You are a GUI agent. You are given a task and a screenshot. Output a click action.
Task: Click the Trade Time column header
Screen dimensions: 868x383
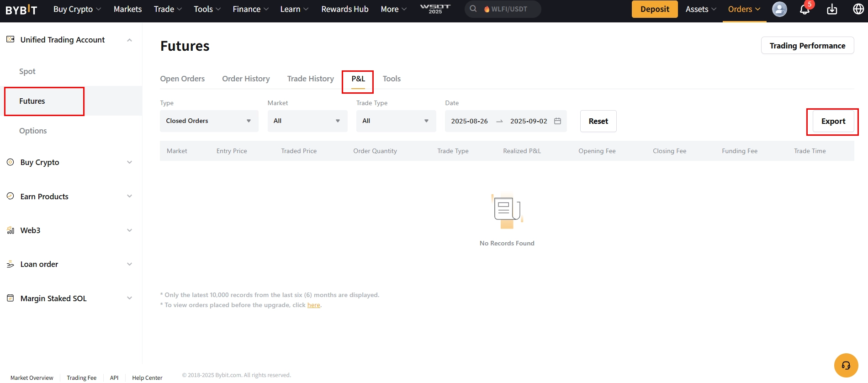810,151
